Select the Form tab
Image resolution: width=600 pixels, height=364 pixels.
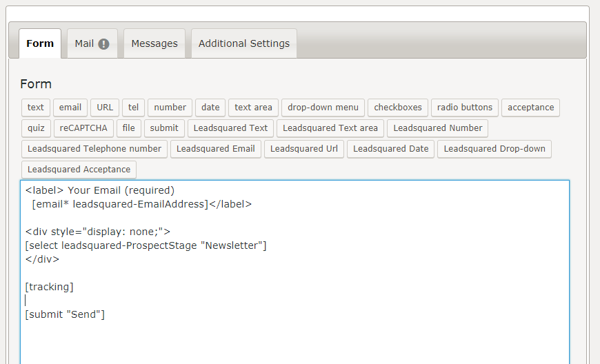click(x=40, y=43)
